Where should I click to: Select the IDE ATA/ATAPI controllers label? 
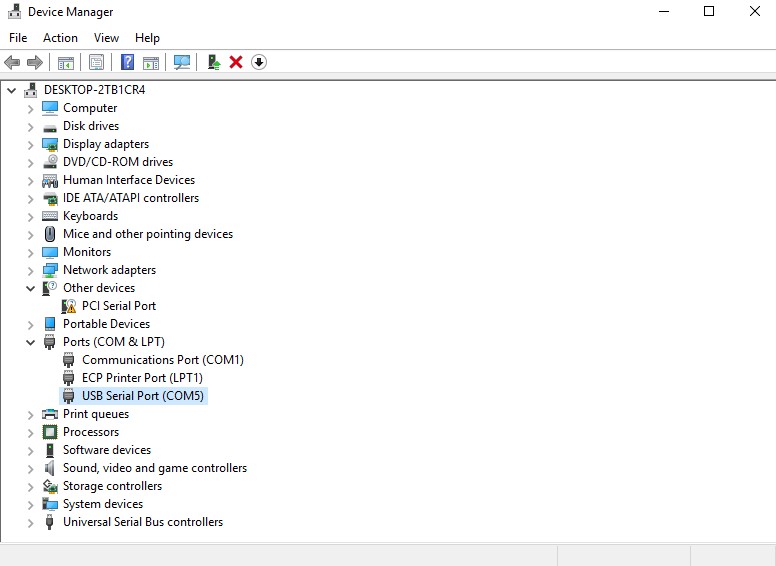pos(131,198)
